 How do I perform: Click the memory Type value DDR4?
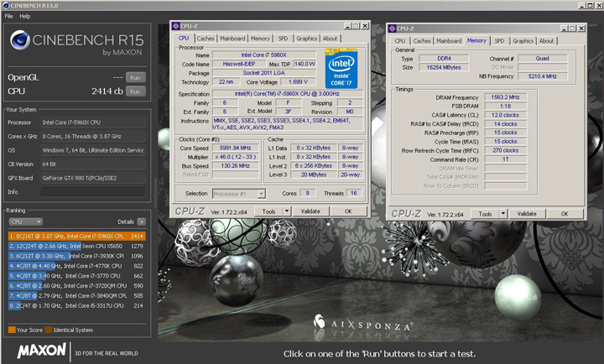[x=444, y=59]
